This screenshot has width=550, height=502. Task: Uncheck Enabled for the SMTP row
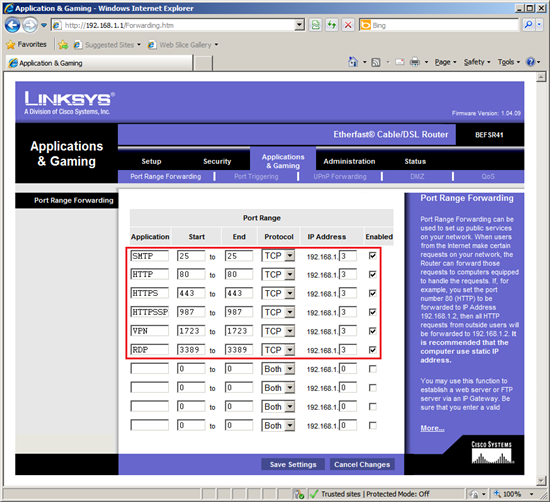click(373, 256)
